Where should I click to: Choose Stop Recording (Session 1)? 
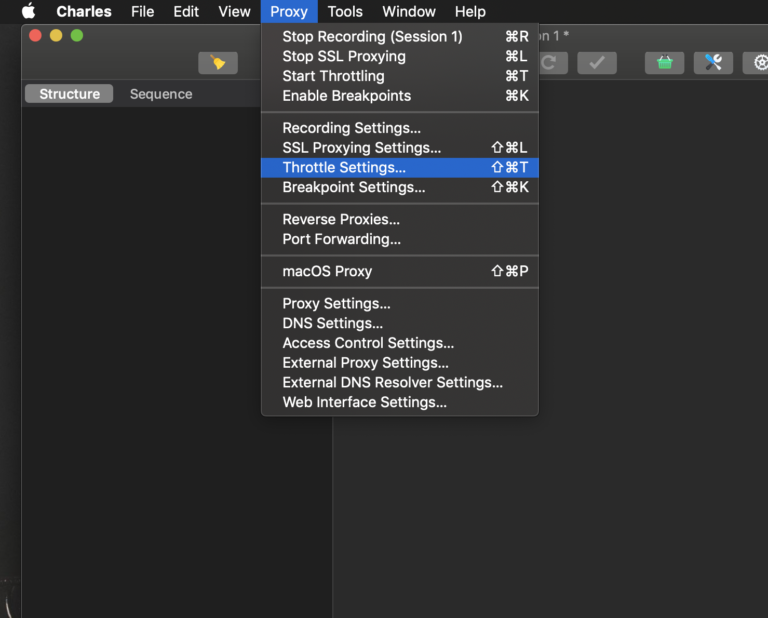coord(372,36)
